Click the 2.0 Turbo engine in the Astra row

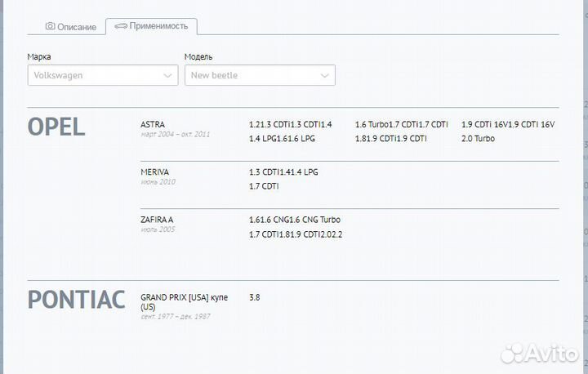click(478, 139)
